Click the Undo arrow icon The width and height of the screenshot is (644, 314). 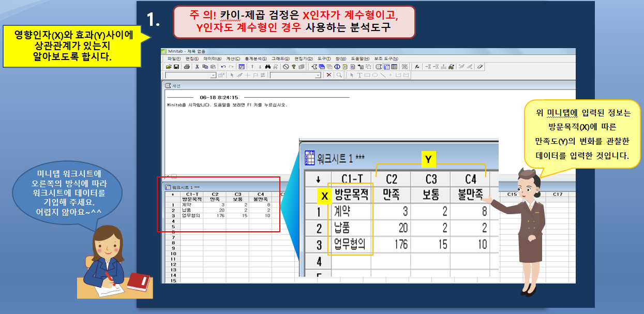[223, 67]
